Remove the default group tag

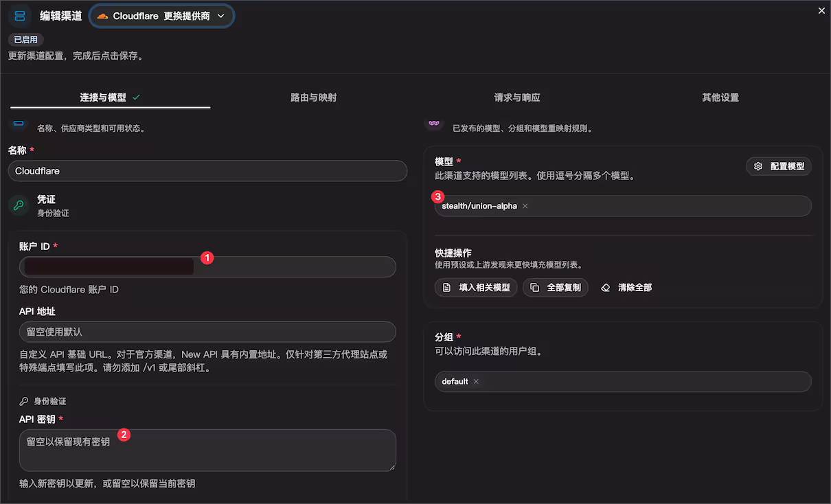(476, 382)
